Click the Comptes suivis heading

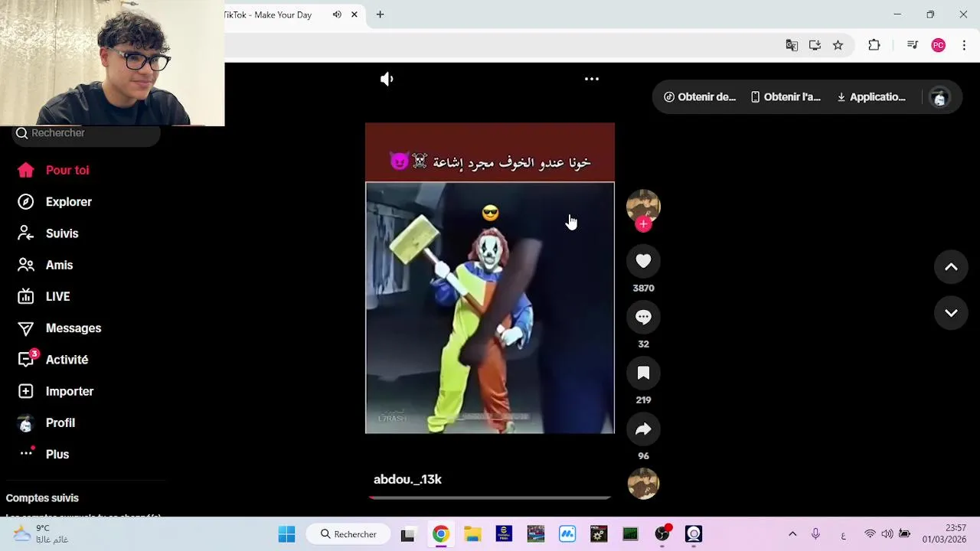pyautogui.click(x=42, y=498)
